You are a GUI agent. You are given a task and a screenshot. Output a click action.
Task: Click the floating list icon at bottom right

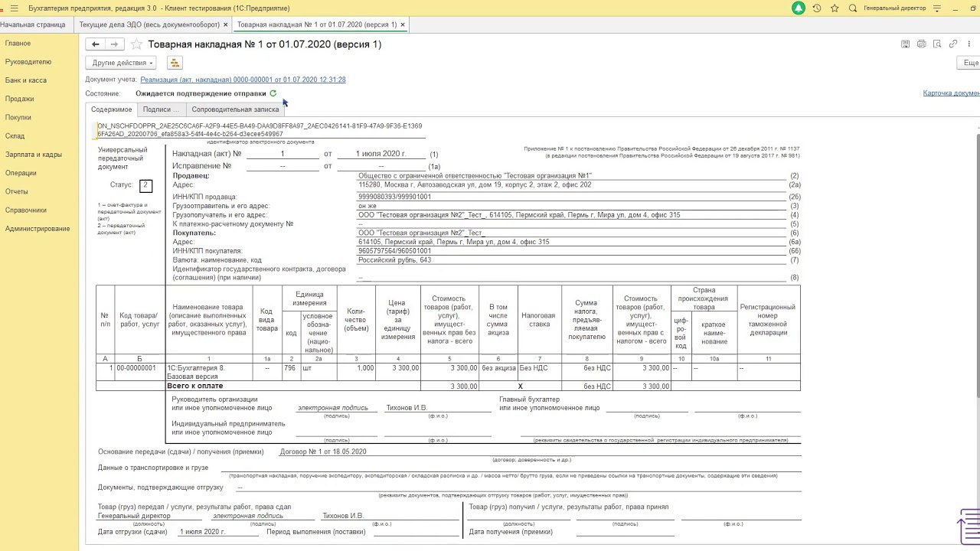pyautogui.click(x=969, y=527)
